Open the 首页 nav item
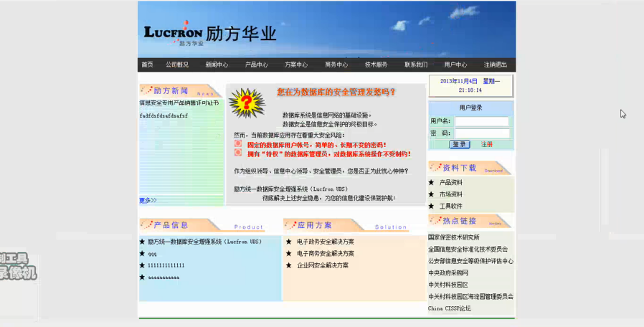 pyautogui.click(x=147, y=65)
